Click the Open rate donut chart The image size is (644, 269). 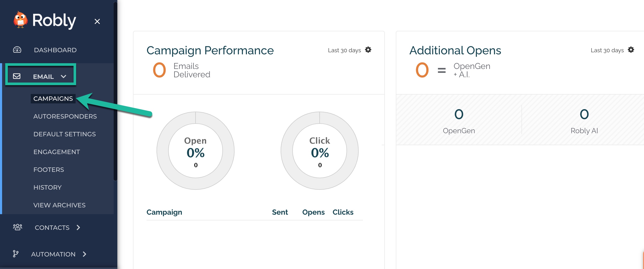coord(196,151)
